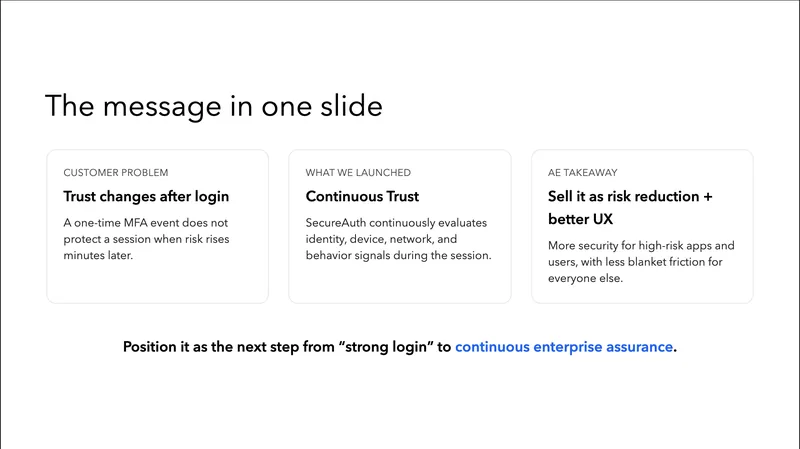Select the "CUSTOMER PROBLEM" card label

[116, 173]
